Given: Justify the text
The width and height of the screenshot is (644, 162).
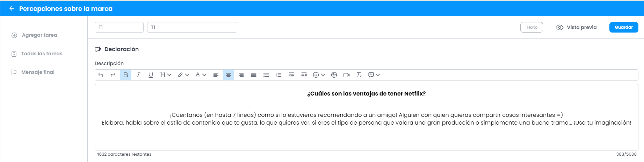Looking at the screenshot, I should [x=254, y=75].
